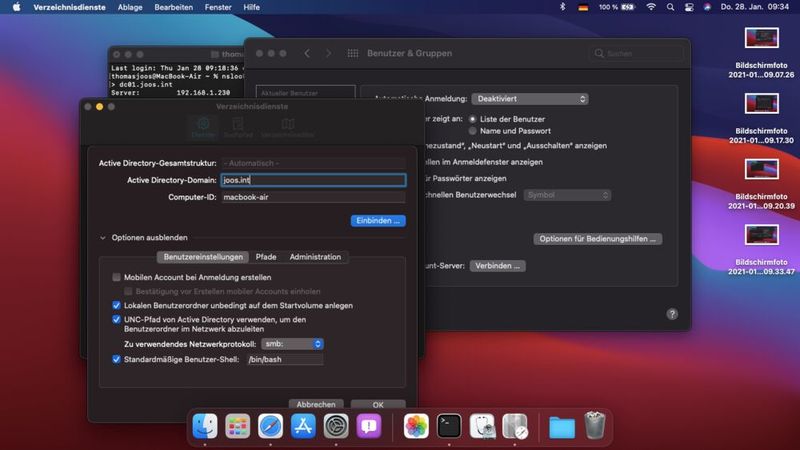
Task: Click Optionen für Bedienungshilfen button
Action: (597, 239)
